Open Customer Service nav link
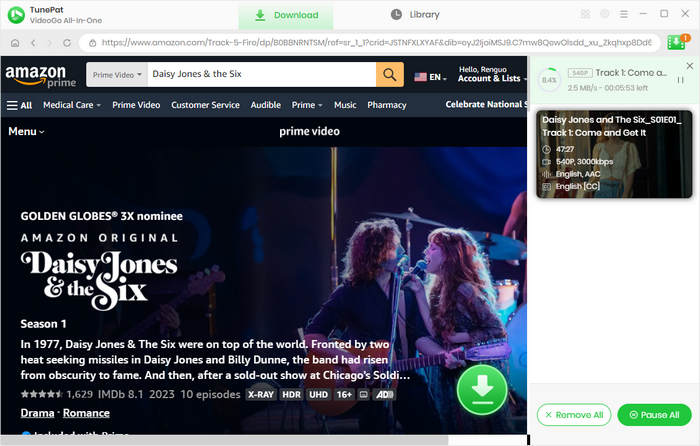The width and height of the screenshot is (700, 446). [205, 105]
